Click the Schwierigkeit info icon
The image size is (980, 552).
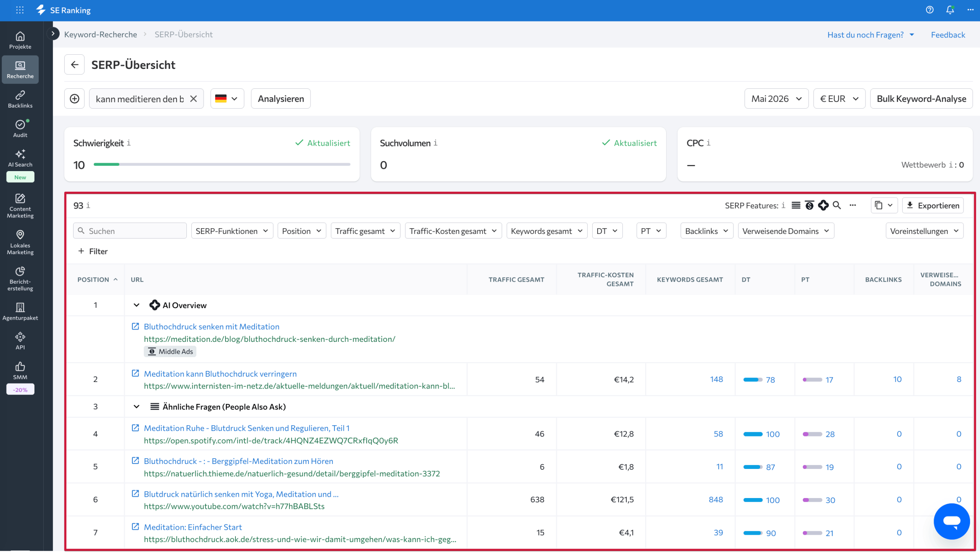[x=129, y=143]
